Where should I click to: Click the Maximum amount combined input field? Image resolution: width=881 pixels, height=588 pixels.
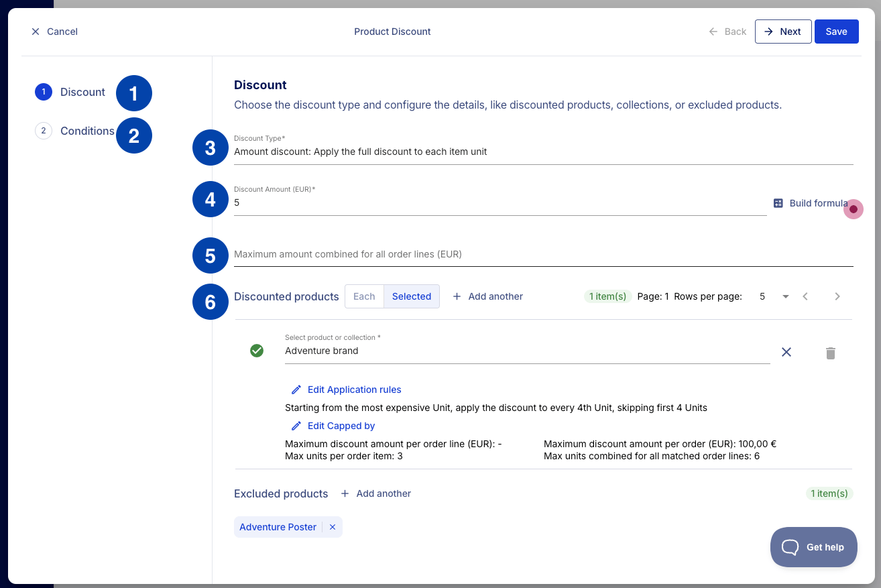pyautogui.click(x=544, y=254)
